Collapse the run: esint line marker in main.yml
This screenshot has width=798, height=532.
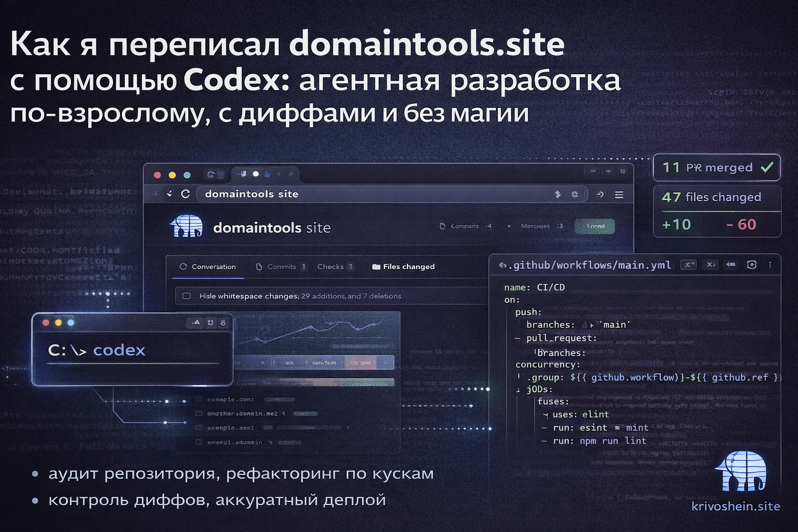tap(544, 428)
